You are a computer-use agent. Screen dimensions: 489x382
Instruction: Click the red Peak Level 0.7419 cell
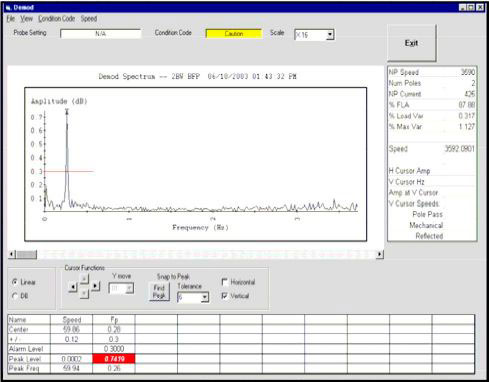point(114,359)
